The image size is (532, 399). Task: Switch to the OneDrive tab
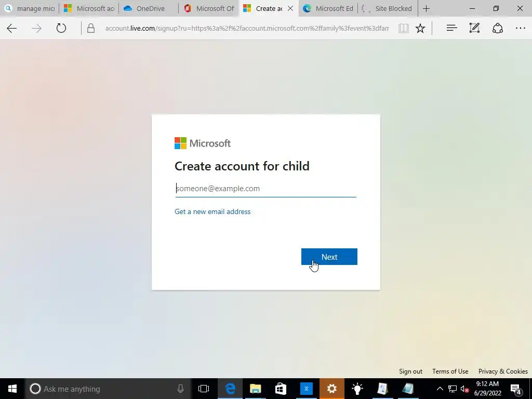(x=149, y=8)
